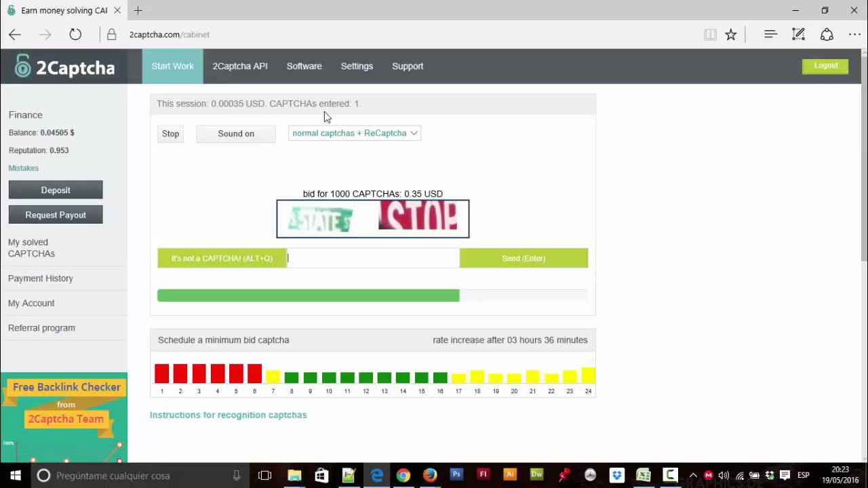Click the volume icon in the system tray
The width and height of the screenshot is (868, 488).
click(724, 476)
